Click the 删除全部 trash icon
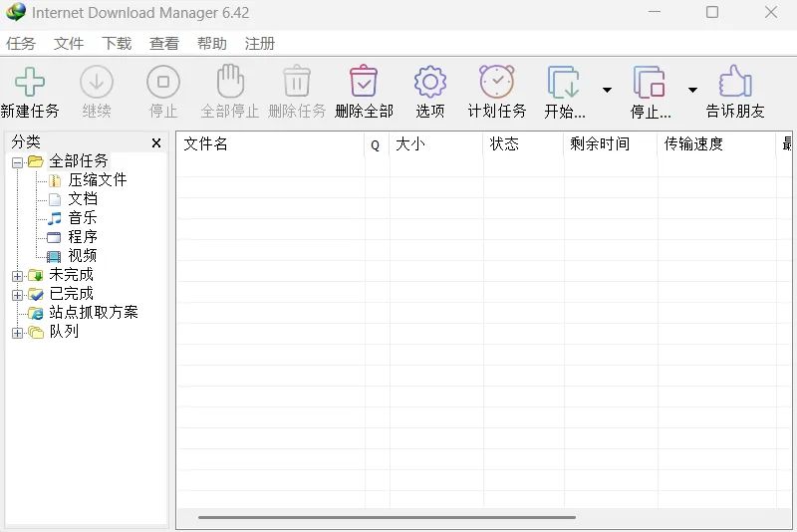This screenshot has width=797, height=532. coord(364,81)
